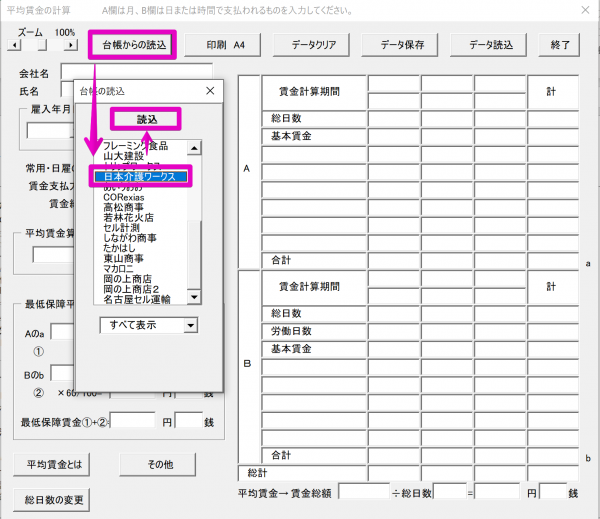Click the 会社名 input field
Viewport: 600px width, 519px height.
[137, 72]
